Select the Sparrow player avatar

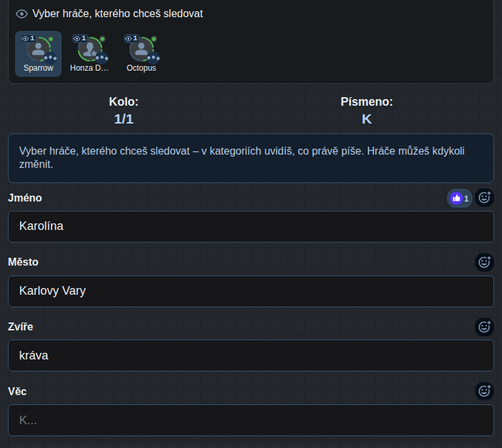[x=38, y=54]
